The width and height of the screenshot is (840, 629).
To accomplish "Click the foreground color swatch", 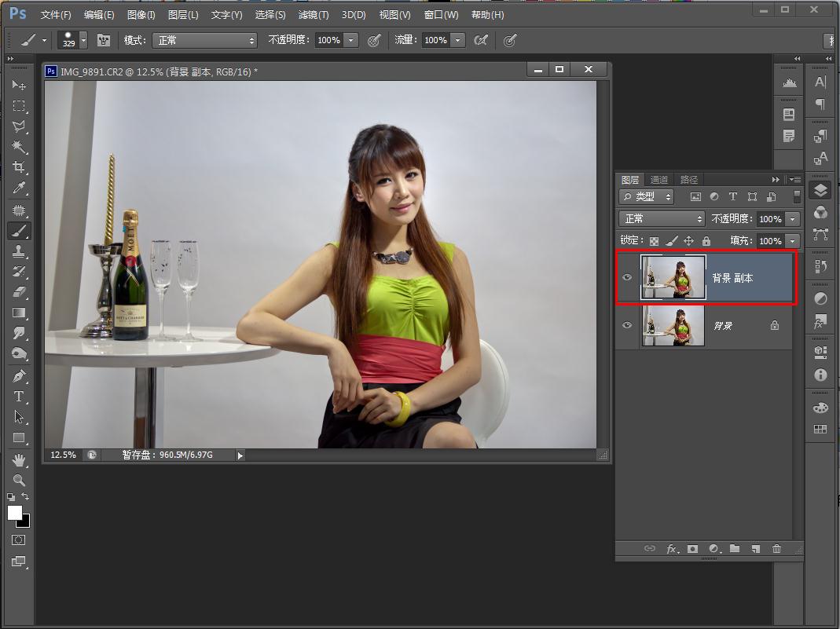I will [15, 513].
